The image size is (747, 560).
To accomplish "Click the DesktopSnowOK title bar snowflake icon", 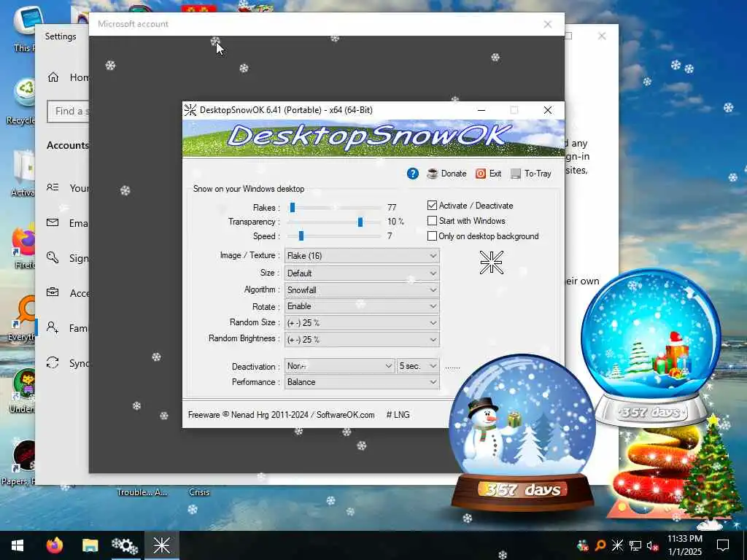I will [190, 110].
